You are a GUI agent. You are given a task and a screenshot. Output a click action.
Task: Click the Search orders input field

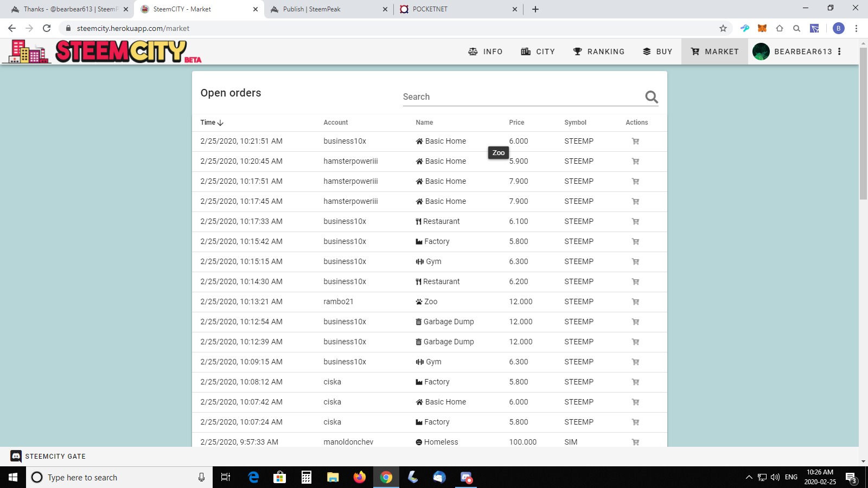click(x=521, y=97)
